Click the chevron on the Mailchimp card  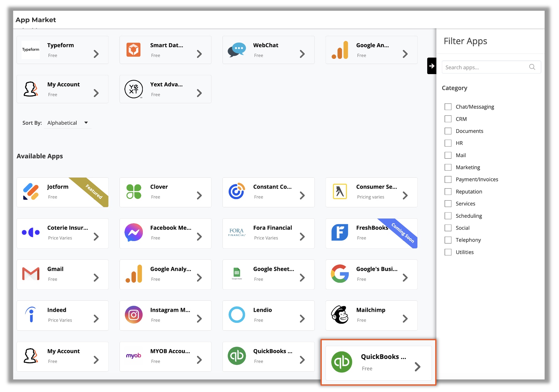pos(405,319)
